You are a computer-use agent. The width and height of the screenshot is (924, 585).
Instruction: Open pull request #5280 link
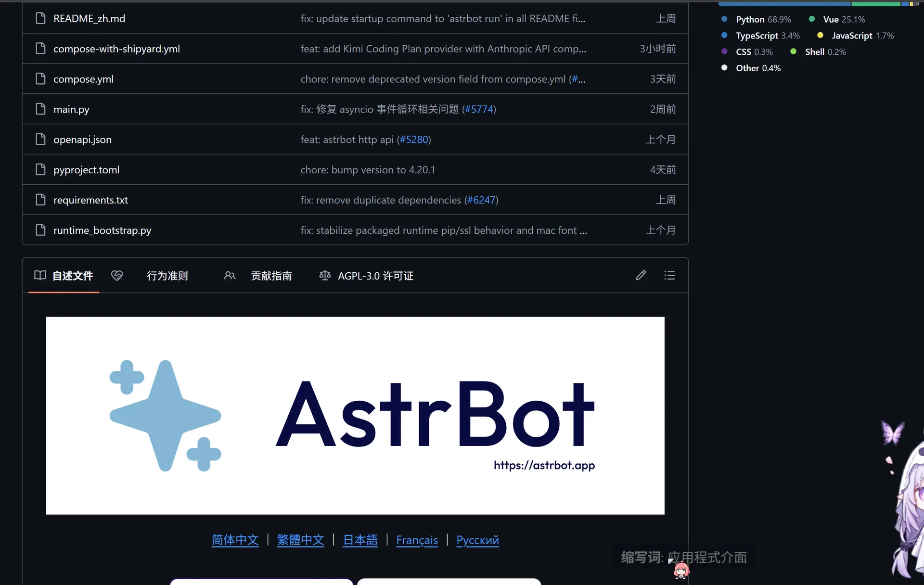(x=414, y=140)
